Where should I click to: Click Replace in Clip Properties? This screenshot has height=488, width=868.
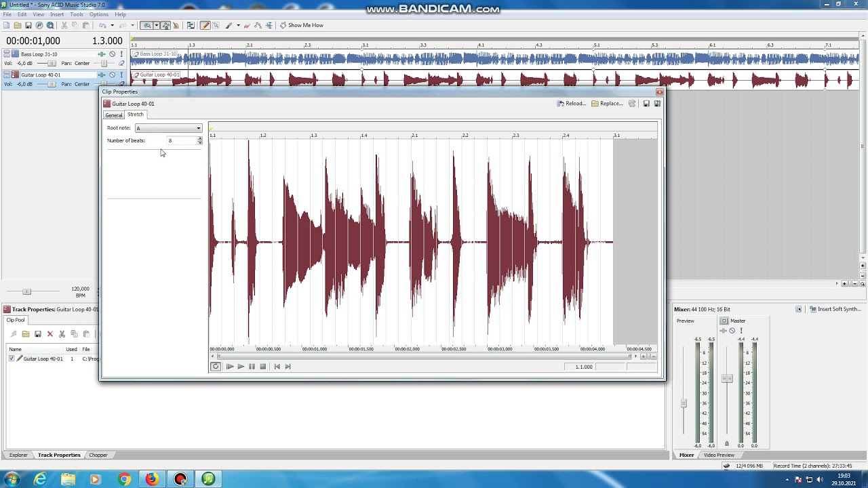tap(607, 104)
